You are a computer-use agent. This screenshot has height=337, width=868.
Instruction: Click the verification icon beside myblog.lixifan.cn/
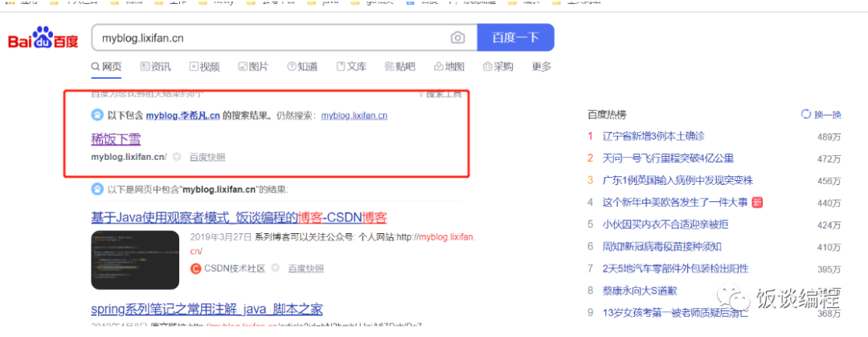(177, 158)
